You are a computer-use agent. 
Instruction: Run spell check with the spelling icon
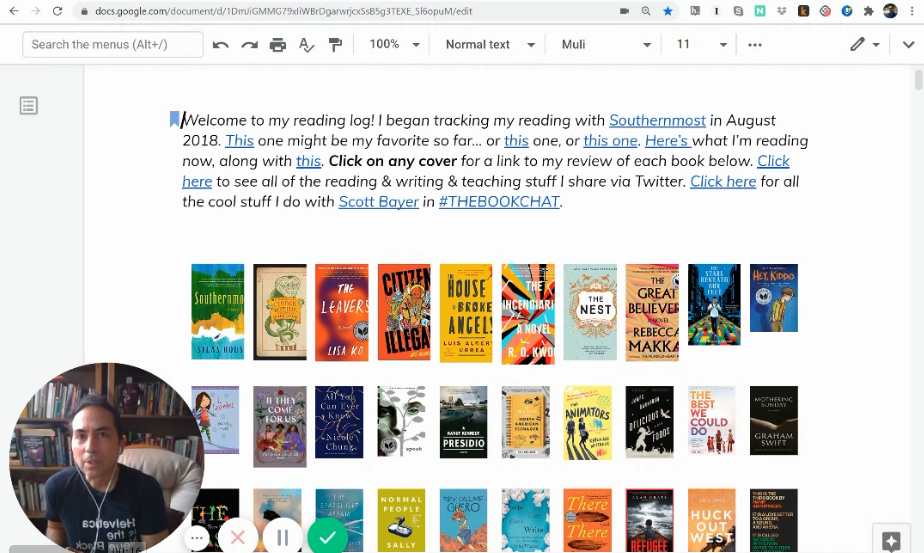pos(307,45)
